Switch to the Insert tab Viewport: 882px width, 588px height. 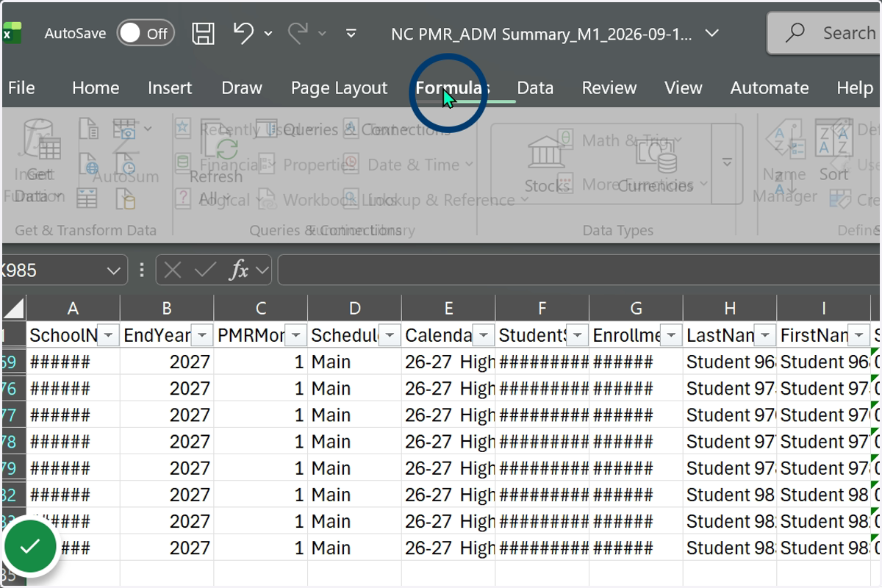pos(170,87)
